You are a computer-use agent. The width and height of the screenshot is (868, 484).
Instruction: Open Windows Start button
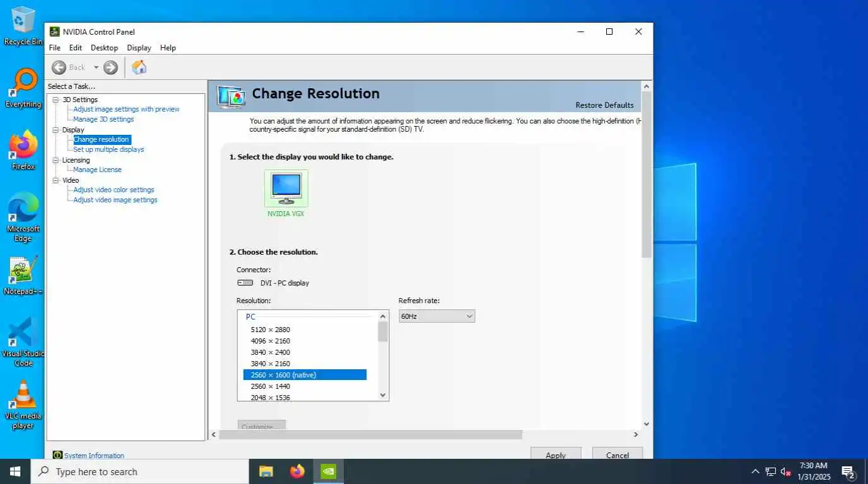pyautogui.click(x=15, y=471)
